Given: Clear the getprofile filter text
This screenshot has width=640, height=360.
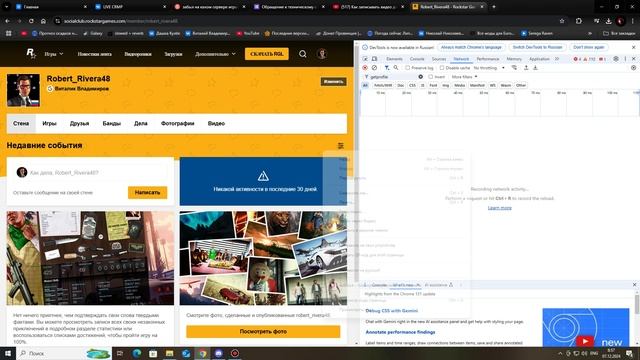Looking at the screenshot, I should pos(420,77).
